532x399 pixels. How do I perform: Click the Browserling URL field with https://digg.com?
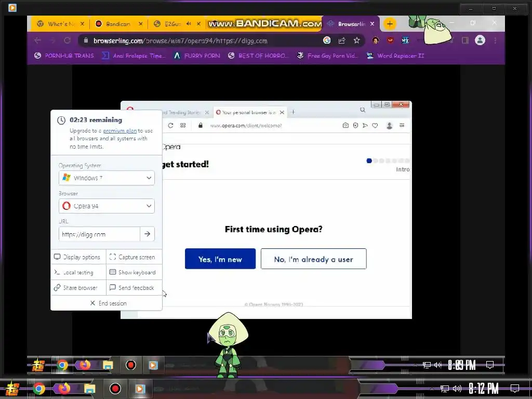[99, 234]
